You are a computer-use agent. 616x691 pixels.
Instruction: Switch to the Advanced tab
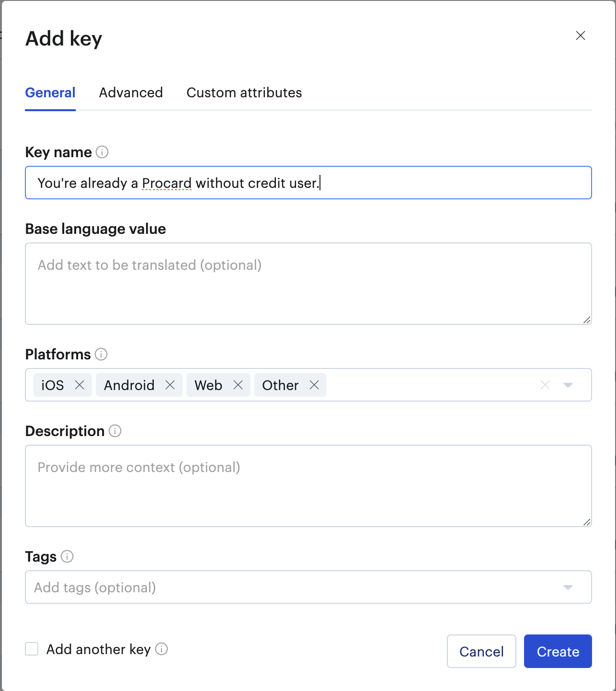click(131, 92)
